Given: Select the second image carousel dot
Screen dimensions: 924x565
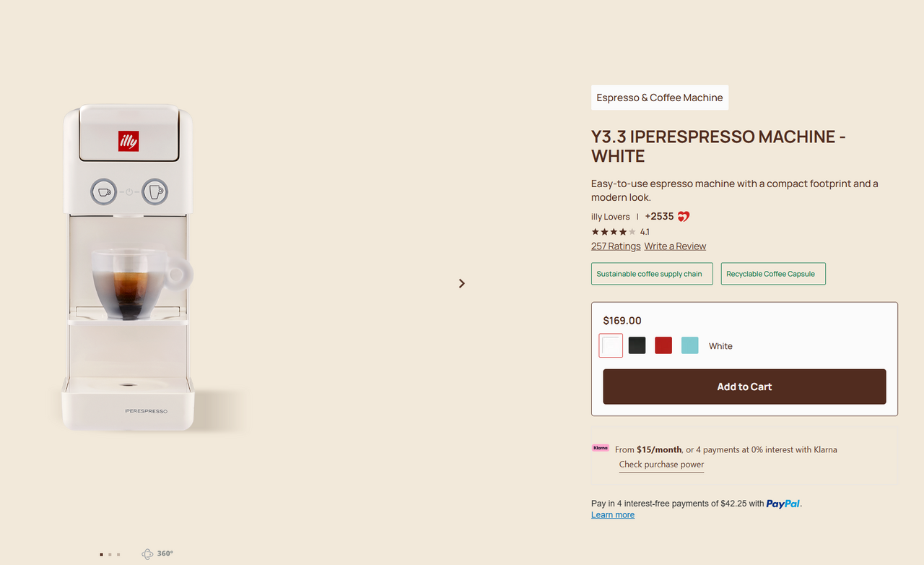Looking at the screenshot, I should click(110, 554).
